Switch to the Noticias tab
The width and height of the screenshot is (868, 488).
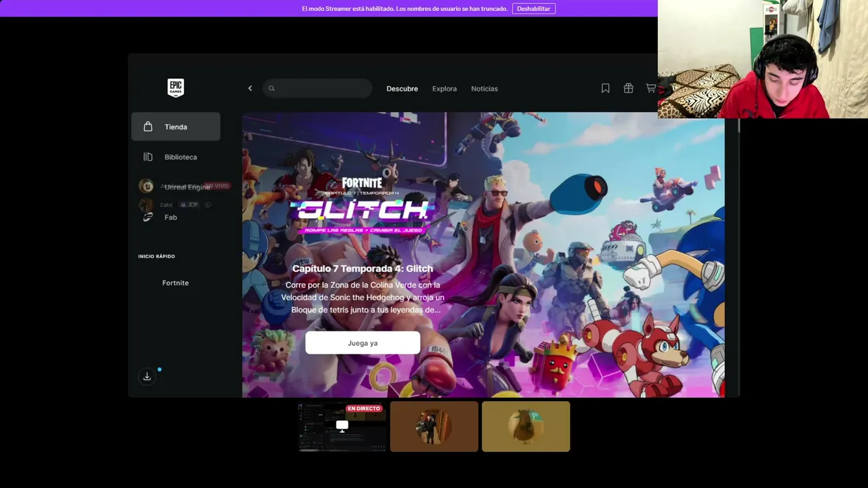[484, 89]
